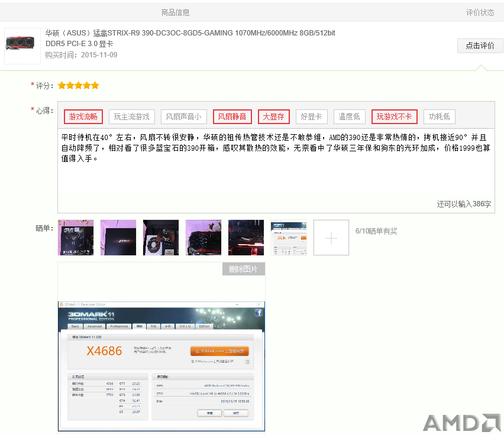The height and width of the screenshot is (435, 504).
Task: Open the black STRIX box thumbnail
Action: (118, 238)
